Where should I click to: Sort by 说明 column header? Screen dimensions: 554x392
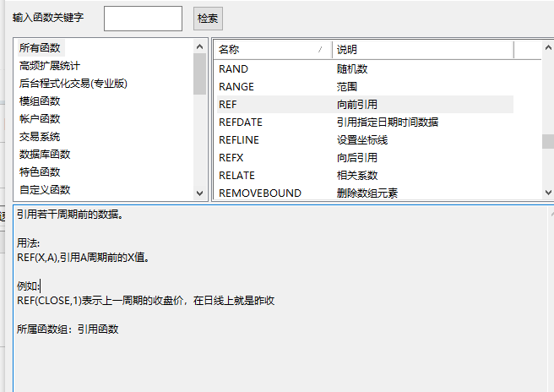422,50
